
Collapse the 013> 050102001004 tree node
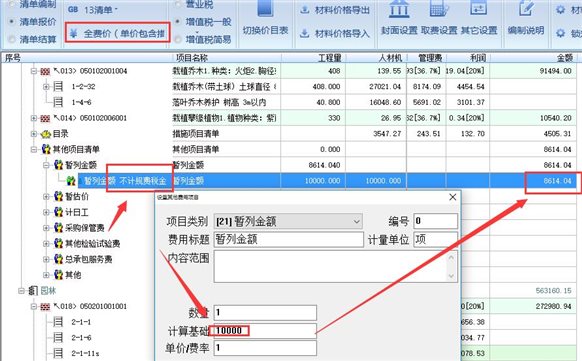point(34,71)
